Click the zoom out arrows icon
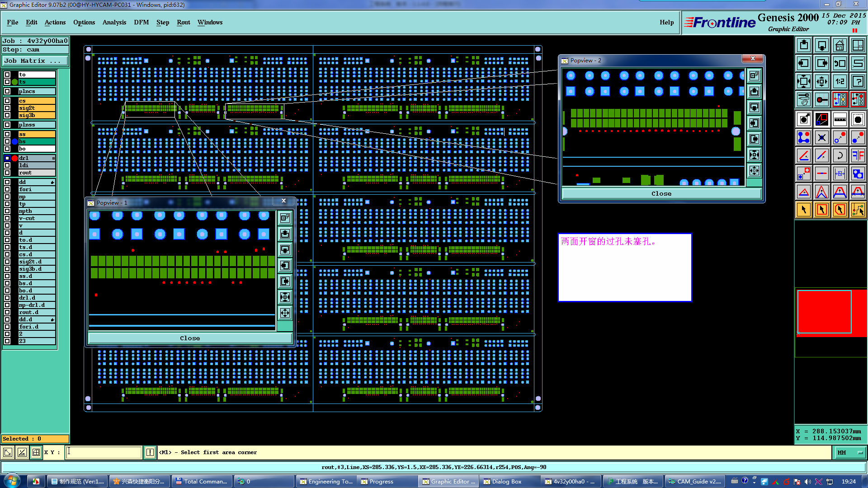868x488 pixels. pyautogui.click(x=804, y=81)
